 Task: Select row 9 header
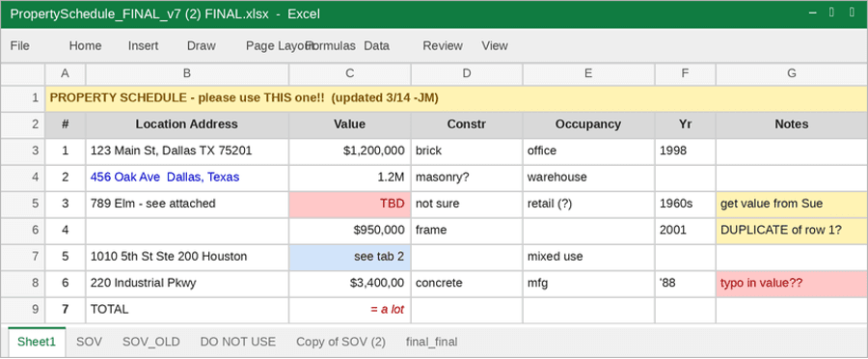pyautogui.click(x=22, y=310)
